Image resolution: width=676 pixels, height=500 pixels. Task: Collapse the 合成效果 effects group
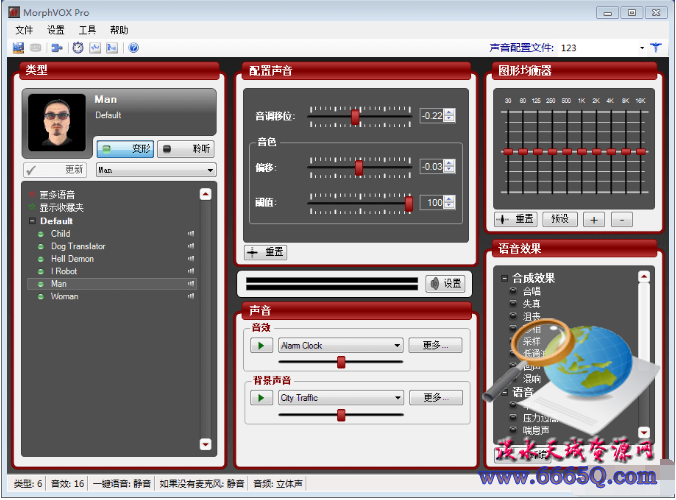click(x=504, y=278)
